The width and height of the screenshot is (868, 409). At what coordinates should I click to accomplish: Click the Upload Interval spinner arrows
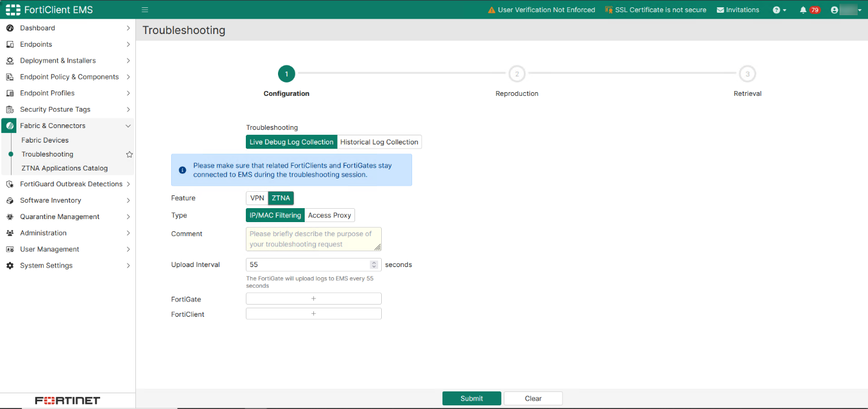coord(375,265)
